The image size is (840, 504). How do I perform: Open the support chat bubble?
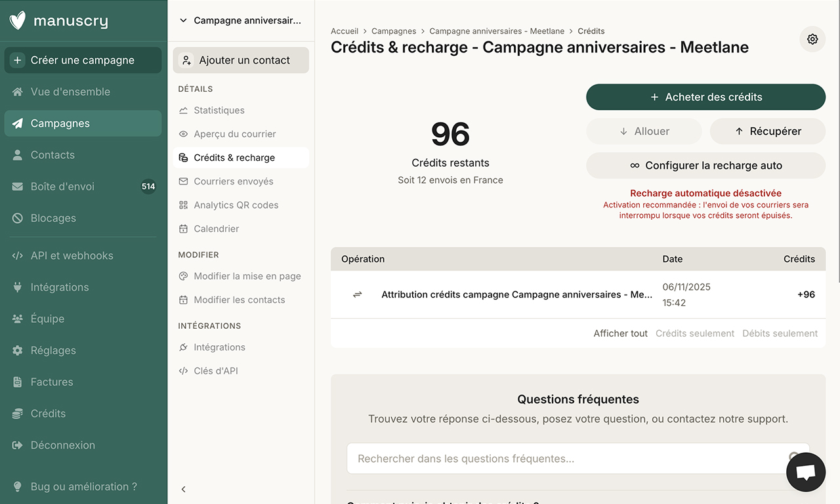tap(806, 472)
